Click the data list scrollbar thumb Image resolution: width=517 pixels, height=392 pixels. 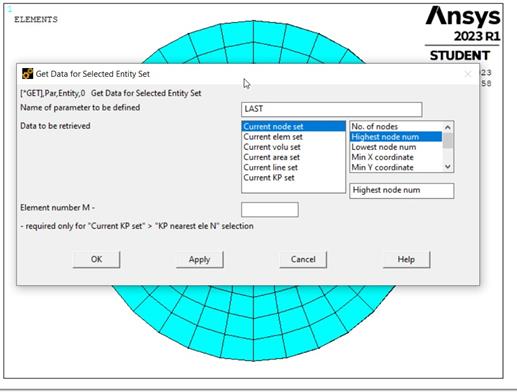[448, 140]
